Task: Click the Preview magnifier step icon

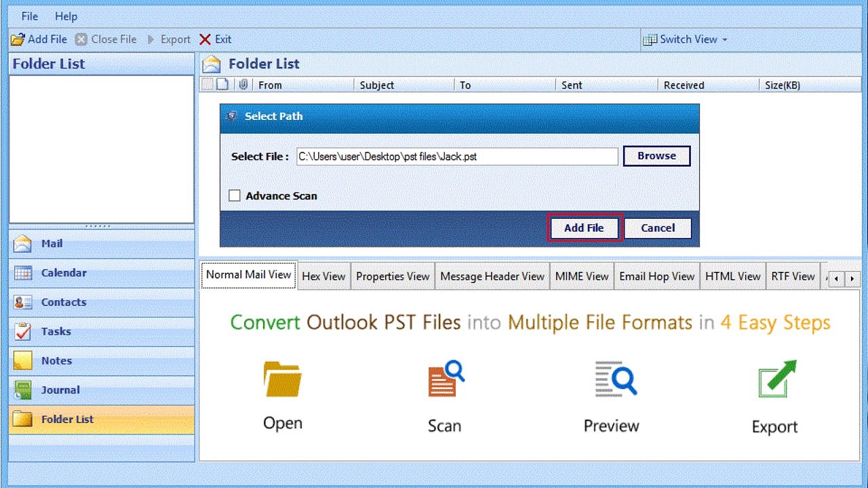Action: [615, 379]
